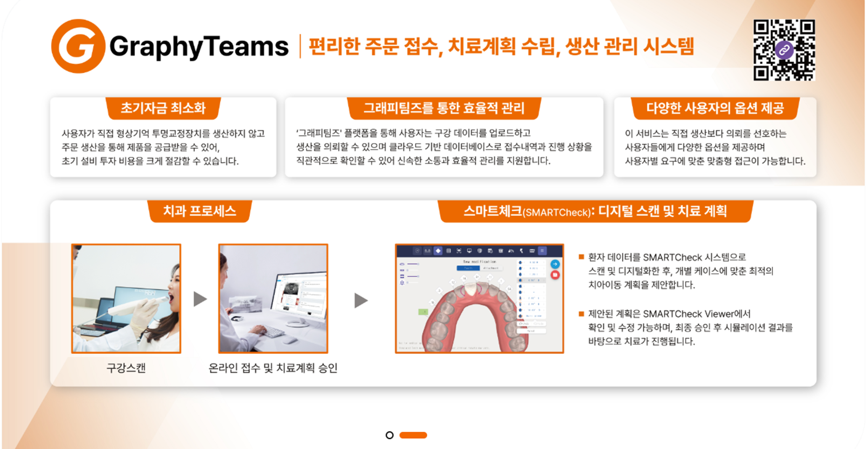
Task: Click the 스마트체크 SMARTCheck header banner
Action: coord(595,211)
